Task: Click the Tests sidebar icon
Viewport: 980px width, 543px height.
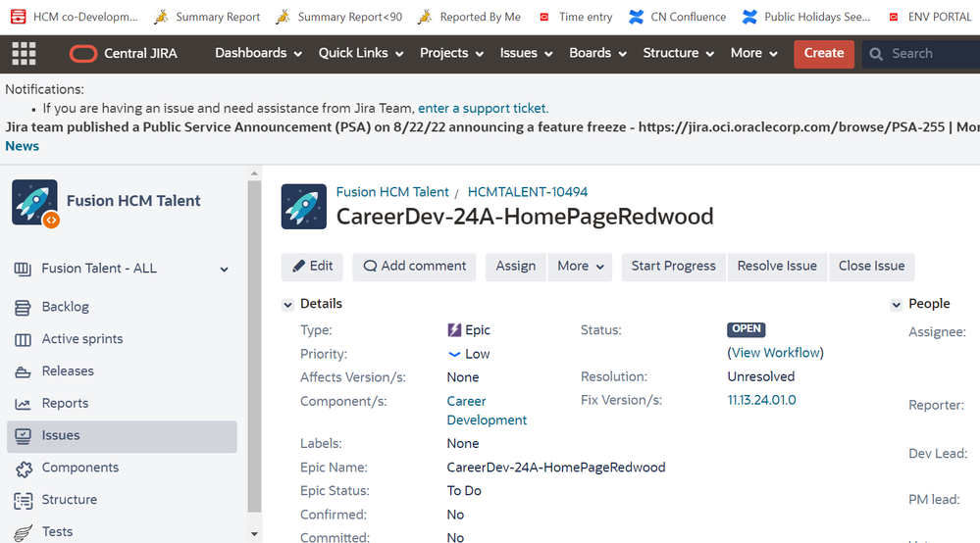Action: click(x=24, y=533)
